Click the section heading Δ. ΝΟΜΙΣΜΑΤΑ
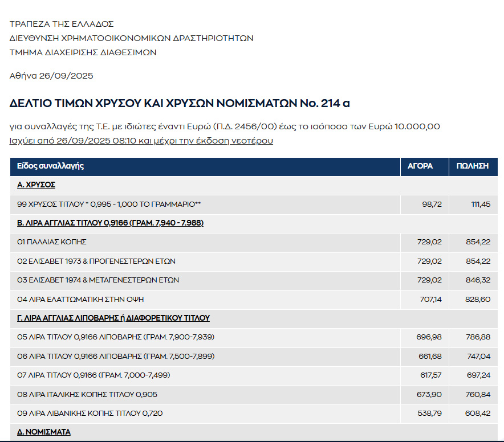The image size is (504, 442). 44,432
